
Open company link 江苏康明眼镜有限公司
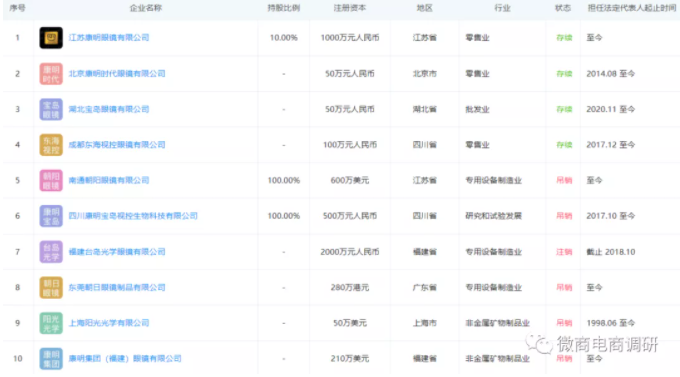(x=109, y=38)
